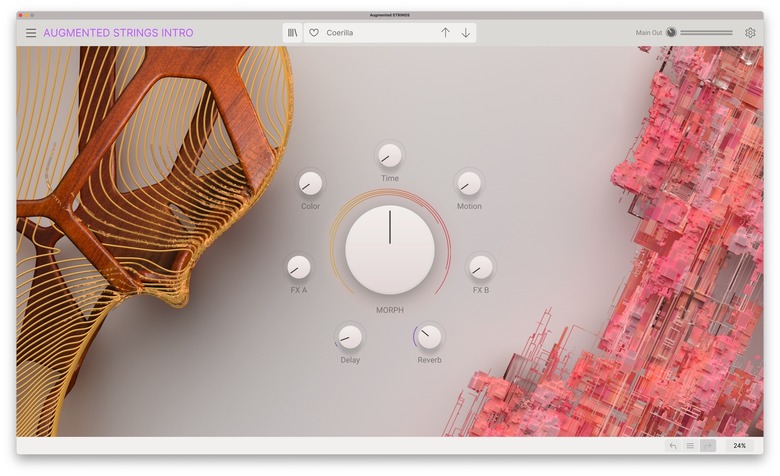Open the settings gear panel
Image resolution: width=780 pixels, height=476 pixels.
[x=750, y=33]
